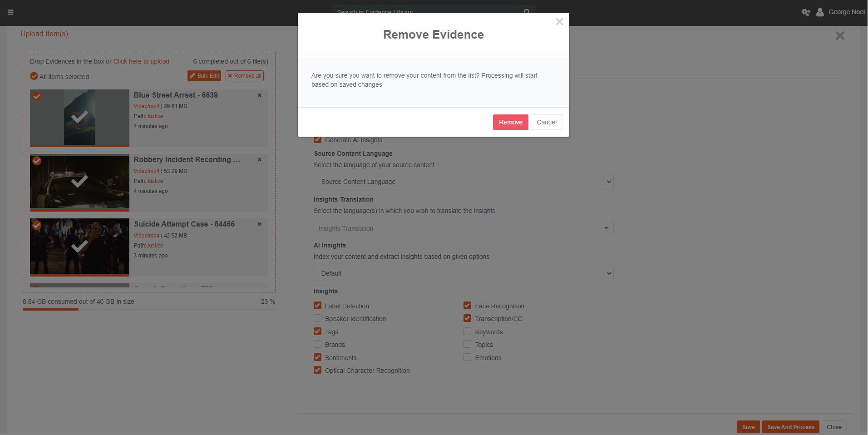Remove Blue Street Arrest item with X
Viewport: 868px width, 435px height.
(260, 95)
